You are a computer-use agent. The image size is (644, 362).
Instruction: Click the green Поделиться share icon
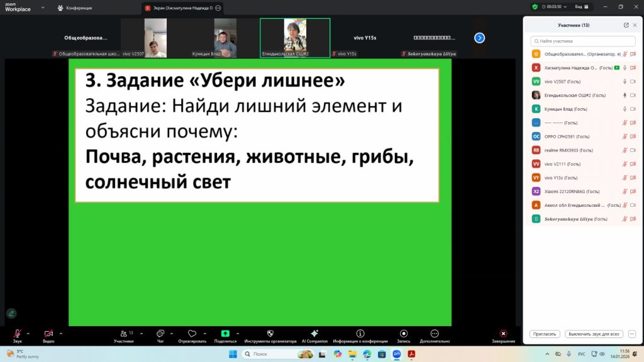point(225,334)
